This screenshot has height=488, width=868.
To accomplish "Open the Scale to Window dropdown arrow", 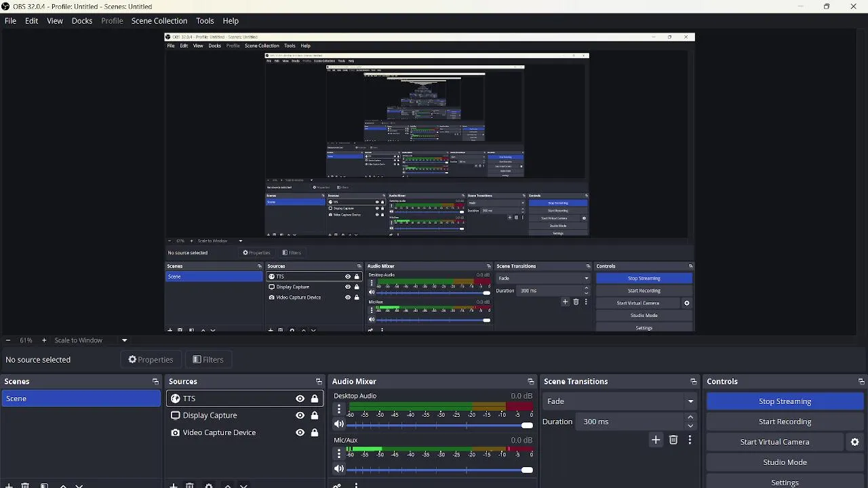I will (124, 340).
